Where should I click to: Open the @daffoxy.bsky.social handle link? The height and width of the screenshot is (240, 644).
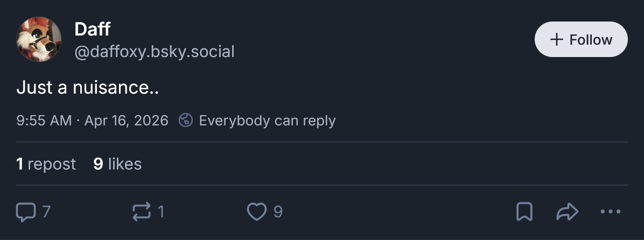click(x=154, y=52)
